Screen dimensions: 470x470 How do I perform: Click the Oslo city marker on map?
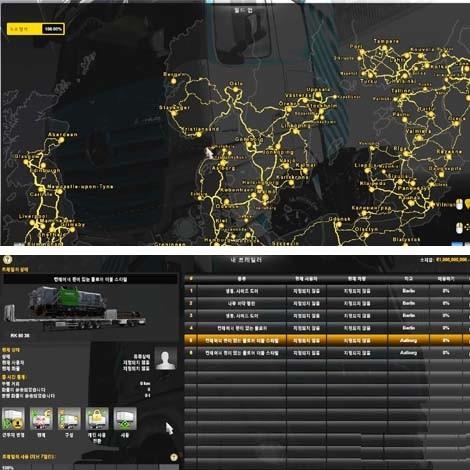(x=236, y=89)
